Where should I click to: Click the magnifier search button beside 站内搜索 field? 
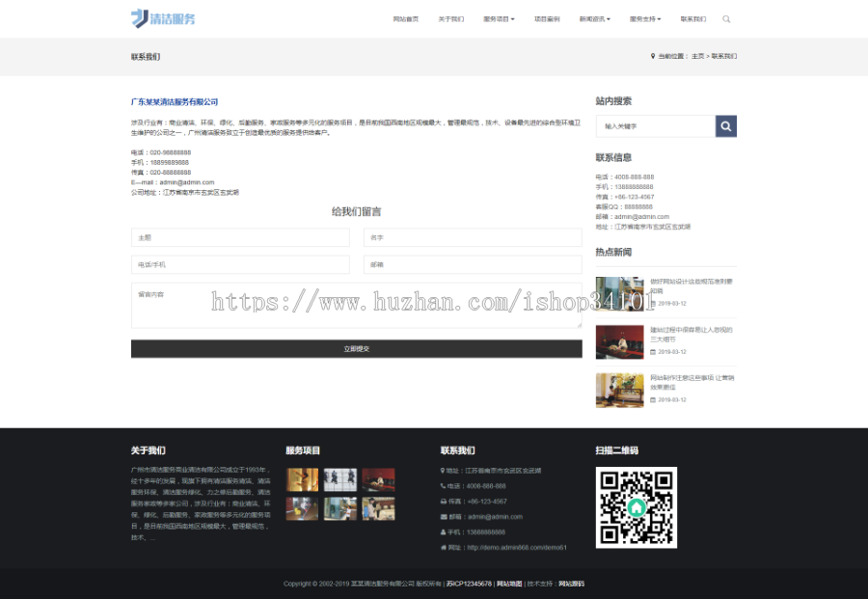(x=725, y=125)
